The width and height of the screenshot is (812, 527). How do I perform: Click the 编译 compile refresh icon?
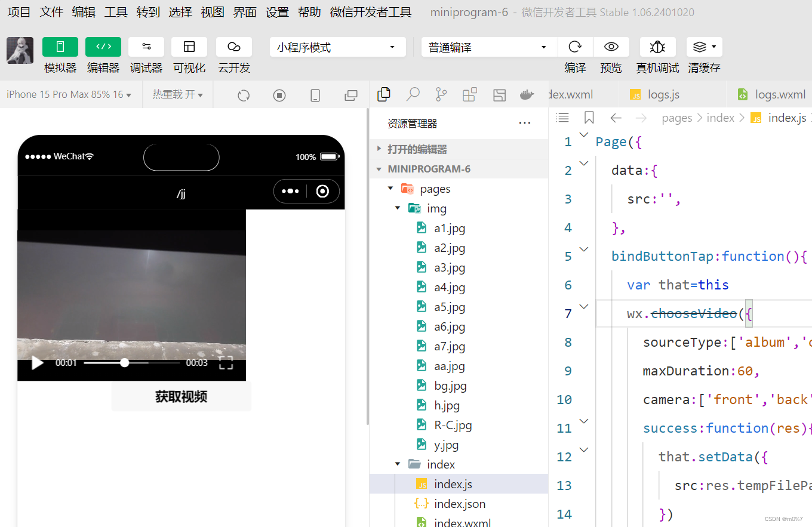click(576, 47)
